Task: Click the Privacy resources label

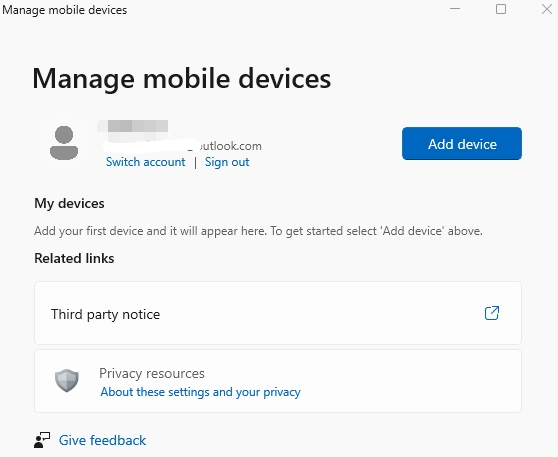Action: click(x=152, y=373)
